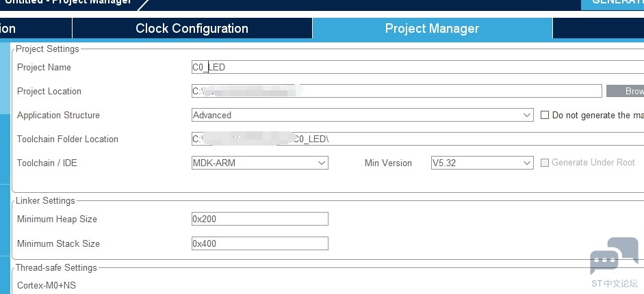This screenshot has width=644, height=294.
Task: Select the Project Manager tab
Action: coord(432,28)
